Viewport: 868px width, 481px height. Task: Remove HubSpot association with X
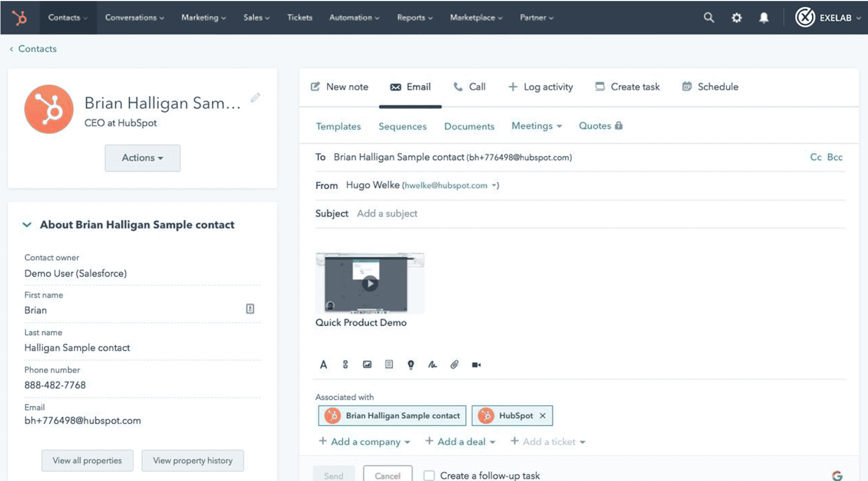(542, 416)
